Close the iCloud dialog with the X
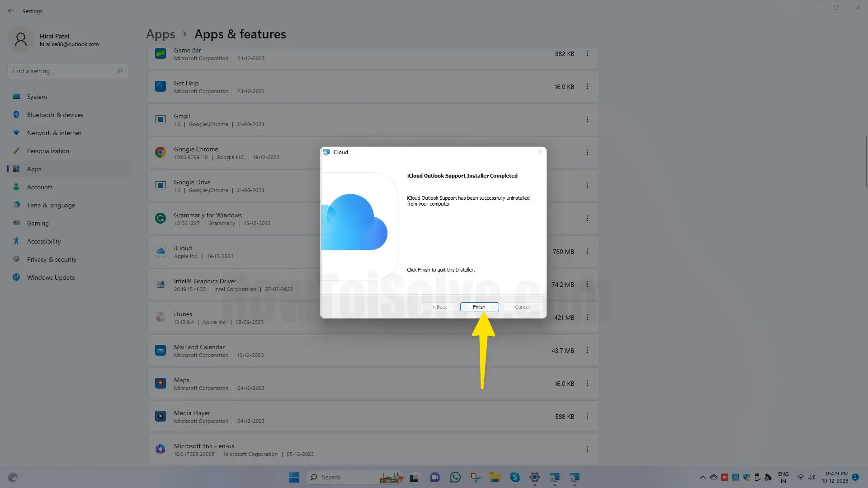Viewport: 868px width, 488px height. pyautogui.click(x=539, y=152)
